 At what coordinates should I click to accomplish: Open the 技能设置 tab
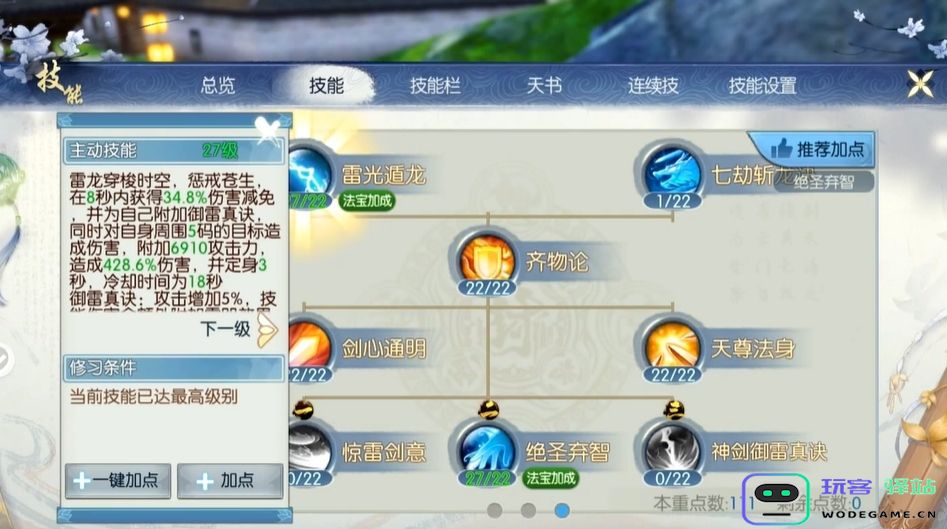pos(762,85)
